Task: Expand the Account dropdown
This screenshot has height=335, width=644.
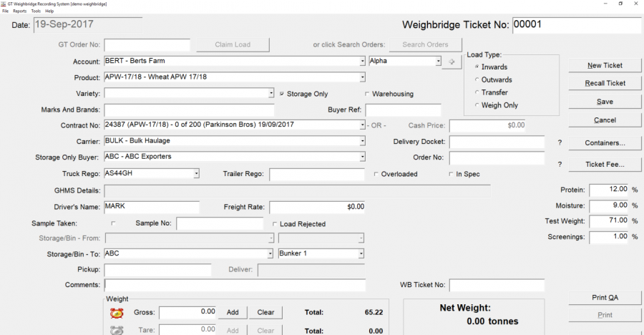Action: pos(362,62)
